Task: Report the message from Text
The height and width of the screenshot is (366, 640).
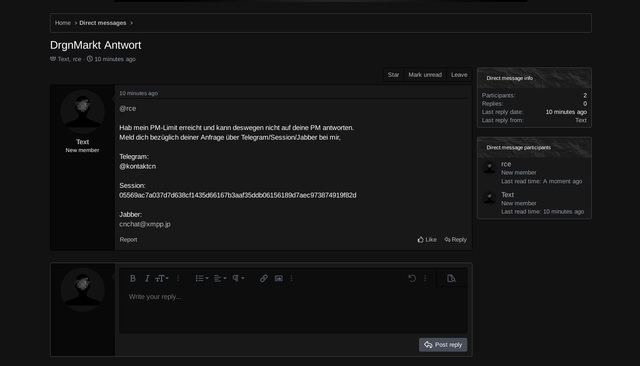Action: click(128, 240)
